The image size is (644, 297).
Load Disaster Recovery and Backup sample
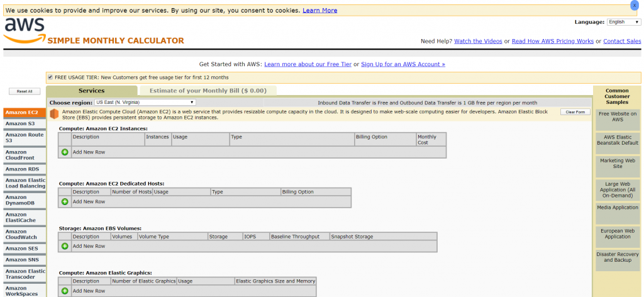point(618,261)
